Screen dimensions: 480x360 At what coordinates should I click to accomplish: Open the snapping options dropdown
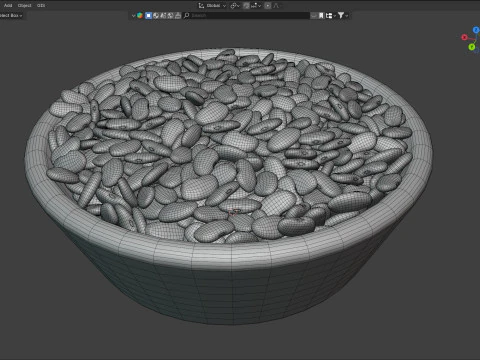[x=256, y=6]
